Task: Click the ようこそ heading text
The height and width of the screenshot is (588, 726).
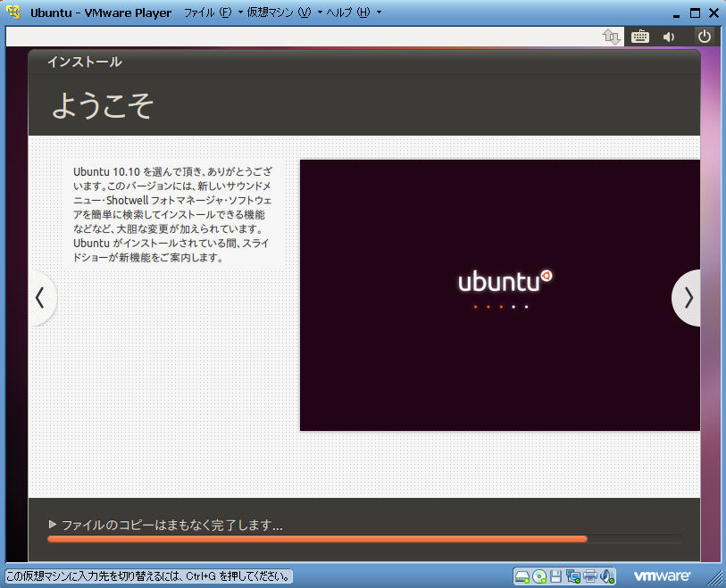Action: pyautogui.click(x=103, y=105)
